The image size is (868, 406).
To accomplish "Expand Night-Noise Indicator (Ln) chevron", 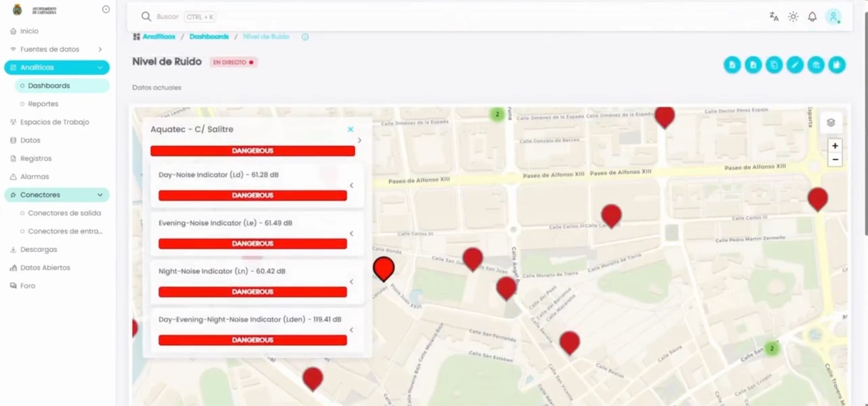I will 351,282.
